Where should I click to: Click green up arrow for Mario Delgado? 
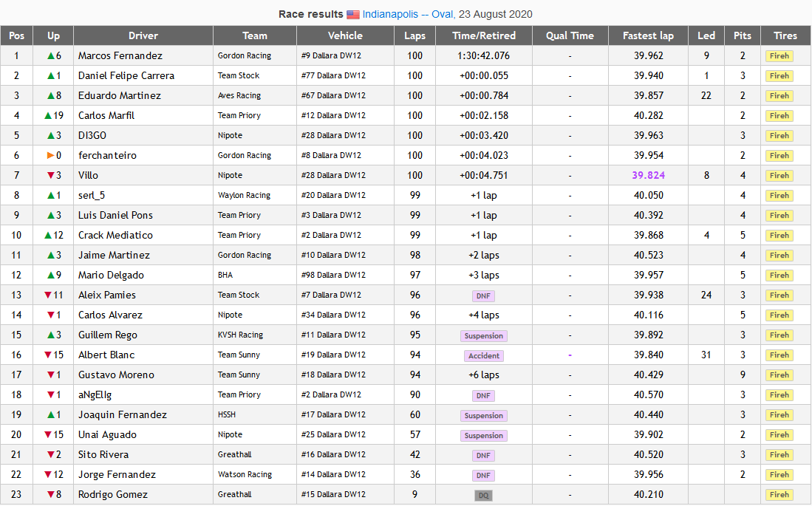click(x=50, y=275)
